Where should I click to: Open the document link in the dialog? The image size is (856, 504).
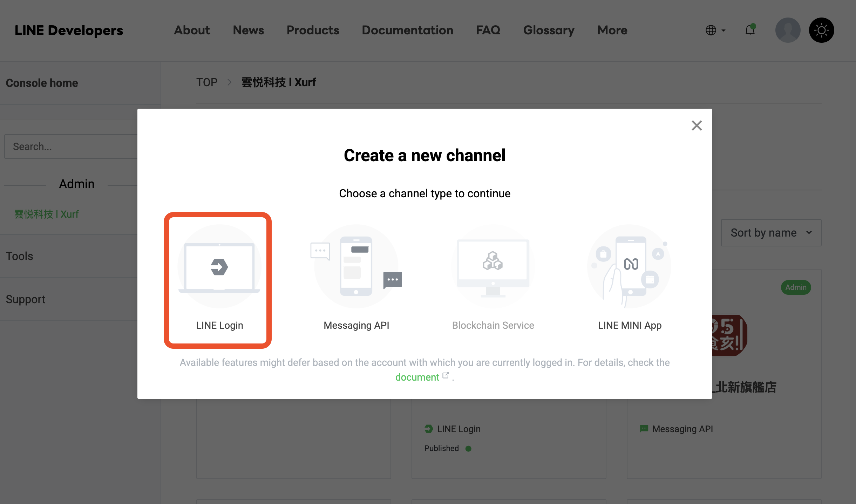tap(417, 377)
